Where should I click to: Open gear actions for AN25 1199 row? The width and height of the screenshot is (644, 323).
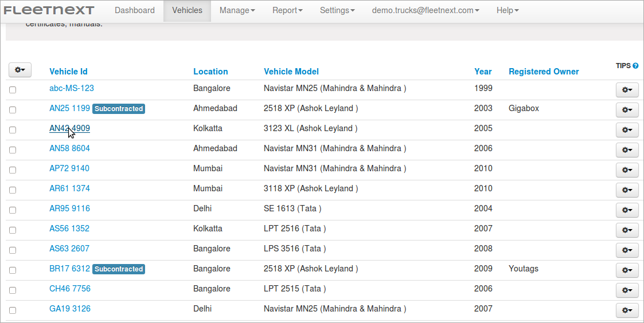[x=627, y=110]
